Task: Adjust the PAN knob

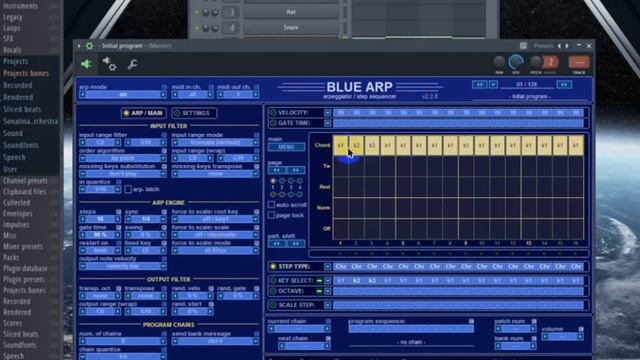Action: pos(499,62)
